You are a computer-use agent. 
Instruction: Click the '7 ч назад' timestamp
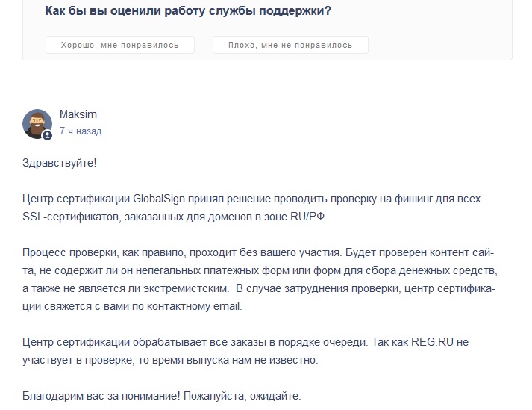pos(81,131)
